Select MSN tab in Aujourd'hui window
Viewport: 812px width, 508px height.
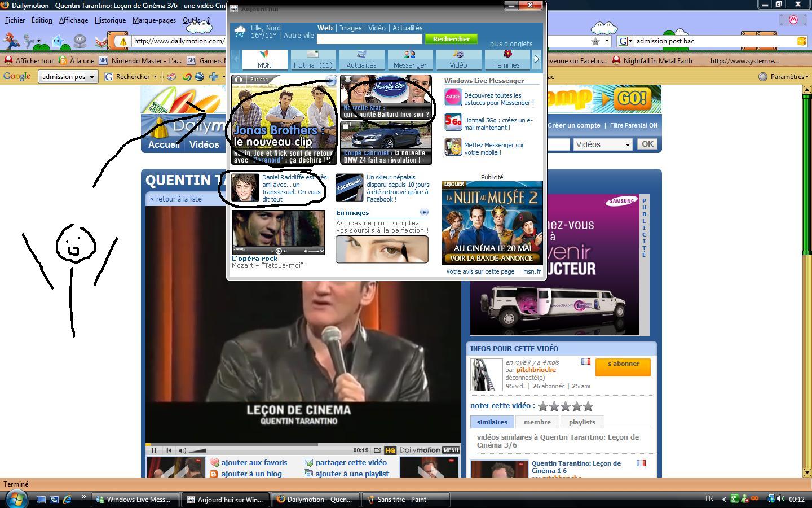[x=264, y=59]
